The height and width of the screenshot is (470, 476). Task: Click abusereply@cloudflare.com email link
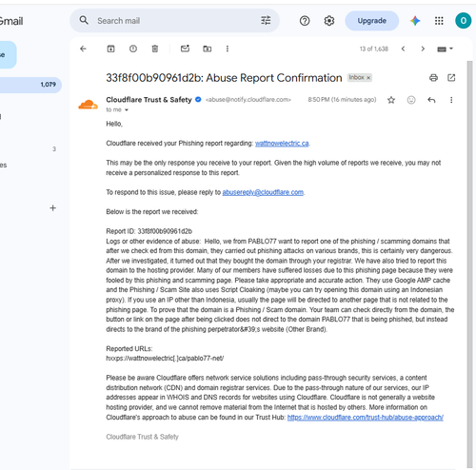[263, 192]
